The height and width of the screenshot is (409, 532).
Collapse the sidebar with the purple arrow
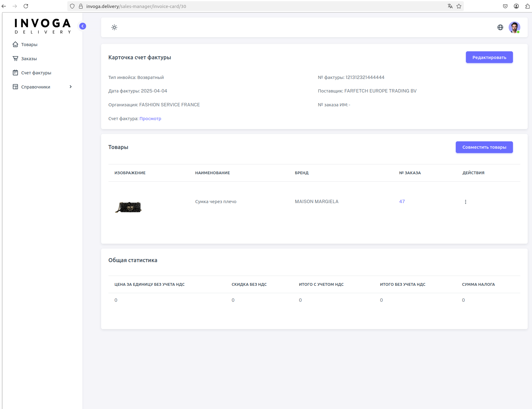83,26
